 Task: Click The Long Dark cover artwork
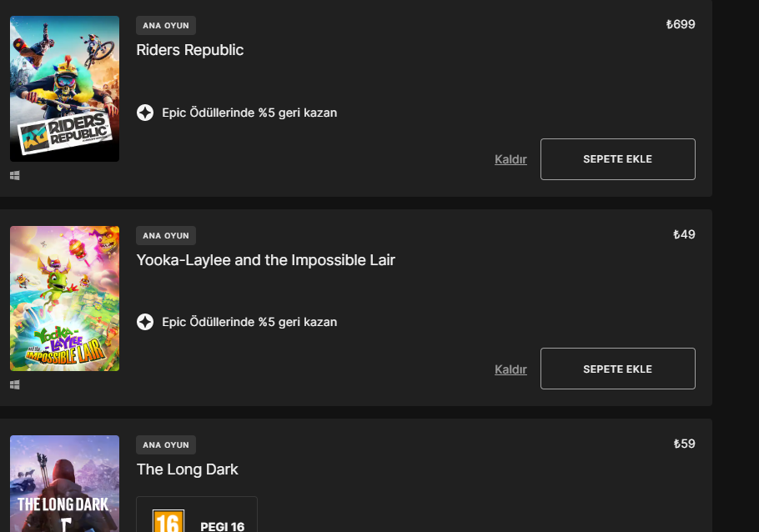[64, 484]
